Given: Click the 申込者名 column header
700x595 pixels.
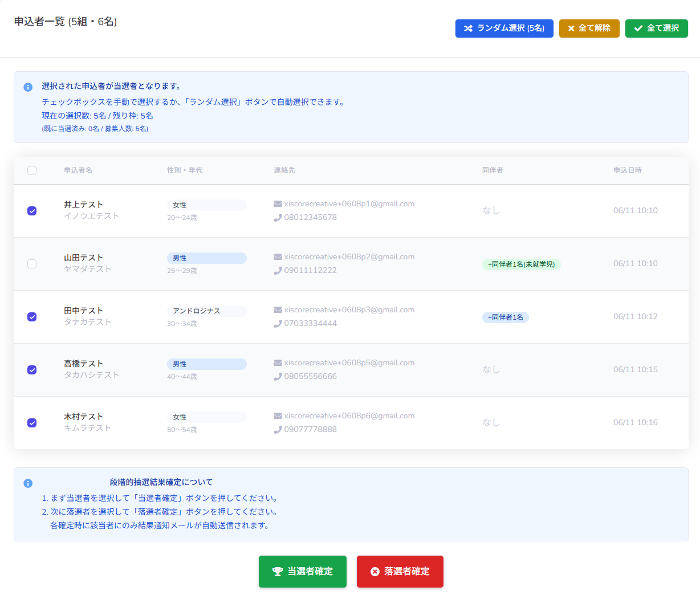Looking at the screenshot, I should coord(78,170).
